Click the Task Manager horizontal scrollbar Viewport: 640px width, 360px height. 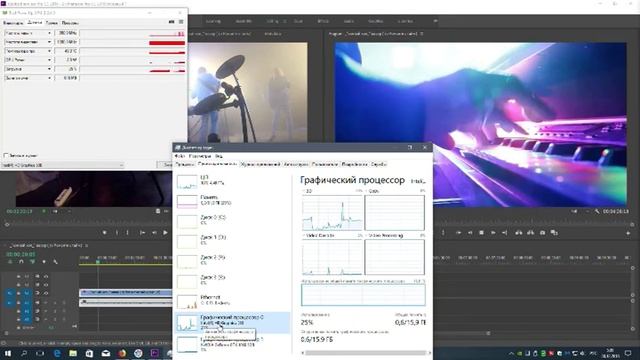point(365,353)
